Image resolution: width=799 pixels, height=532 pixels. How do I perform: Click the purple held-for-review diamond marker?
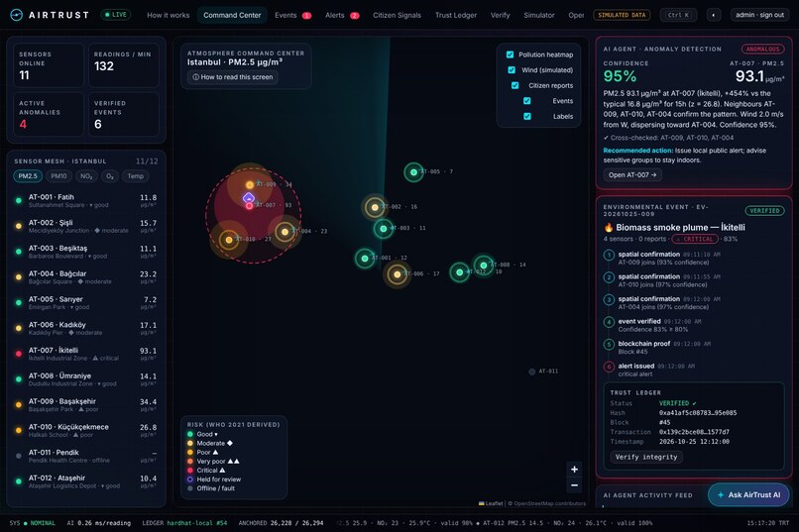coord(249,197)
